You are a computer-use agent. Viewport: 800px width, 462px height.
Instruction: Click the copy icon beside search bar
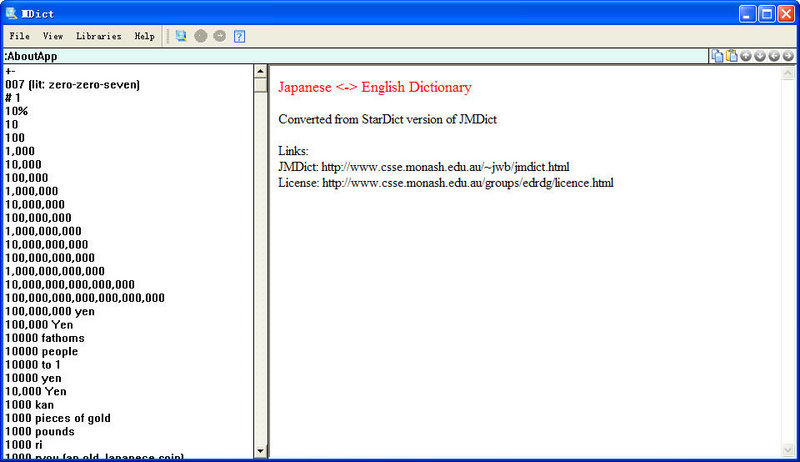click(x=717, y=56)
